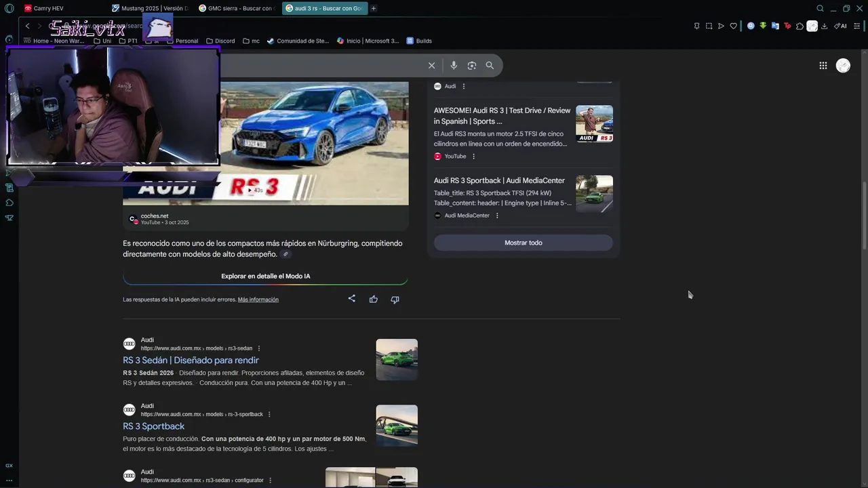Open the RS 3 Sedán | Diseñado para rendir result
Viewport: 868px width, 488px height.
pyautogui.click(x=191, y=360)
